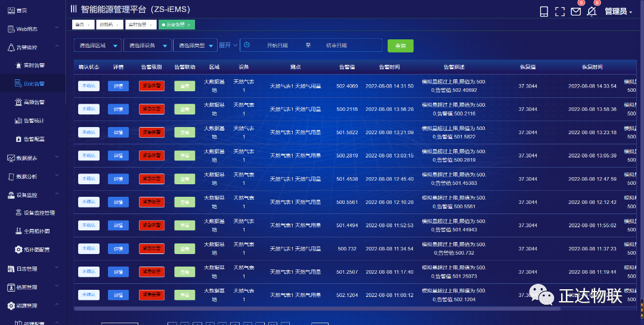
Task: Collapse the 设备监控 menu chevron
Action: click(x=57, y=194)
